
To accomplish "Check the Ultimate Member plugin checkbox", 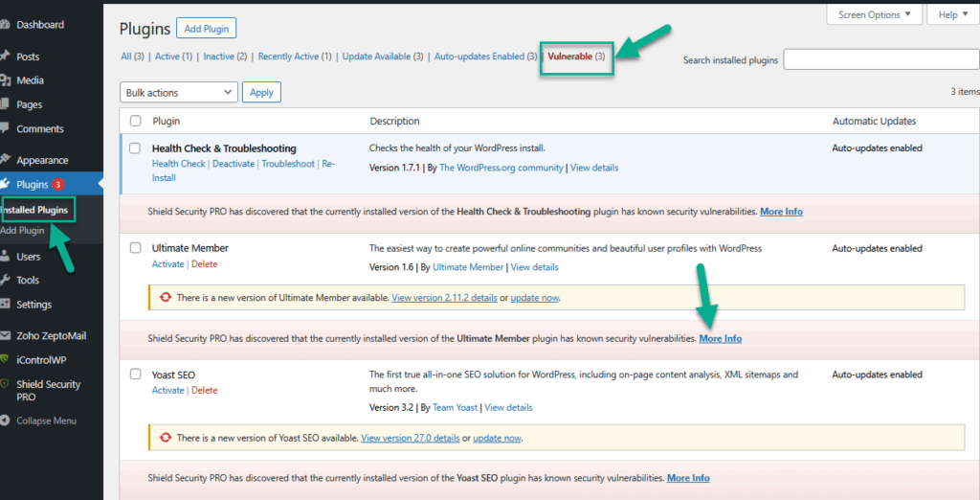I will coord(135,248).
